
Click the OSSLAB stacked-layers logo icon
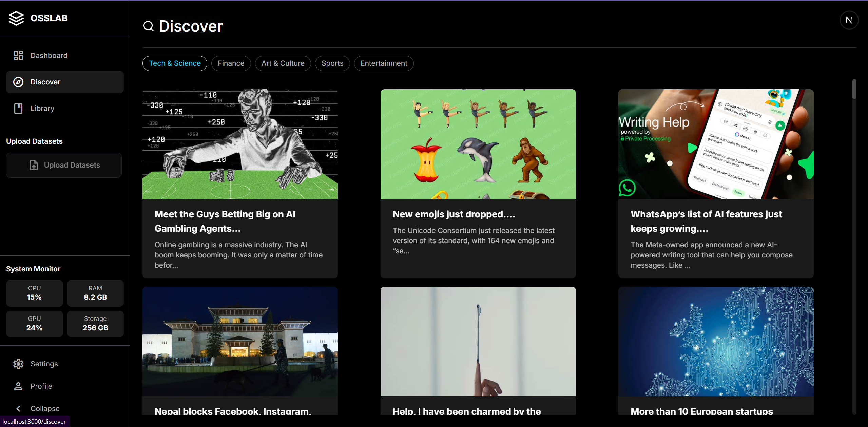click(x=16, y=18)
